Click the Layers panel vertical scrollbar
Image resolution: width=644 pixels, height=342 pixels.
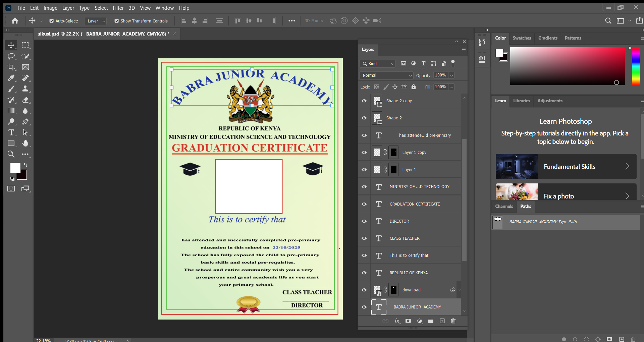point(464,200)
